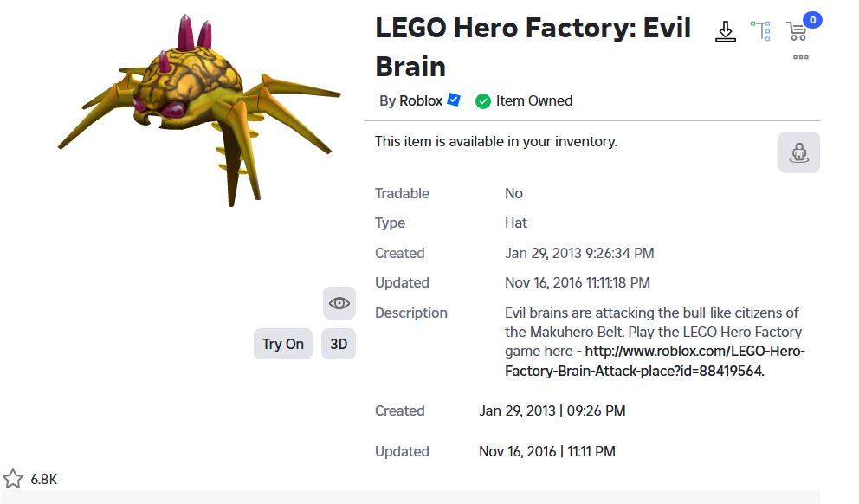This screenshot has width=859, height=504.
Task: Click the cart count badge showing 0
Action: [813, 20]
